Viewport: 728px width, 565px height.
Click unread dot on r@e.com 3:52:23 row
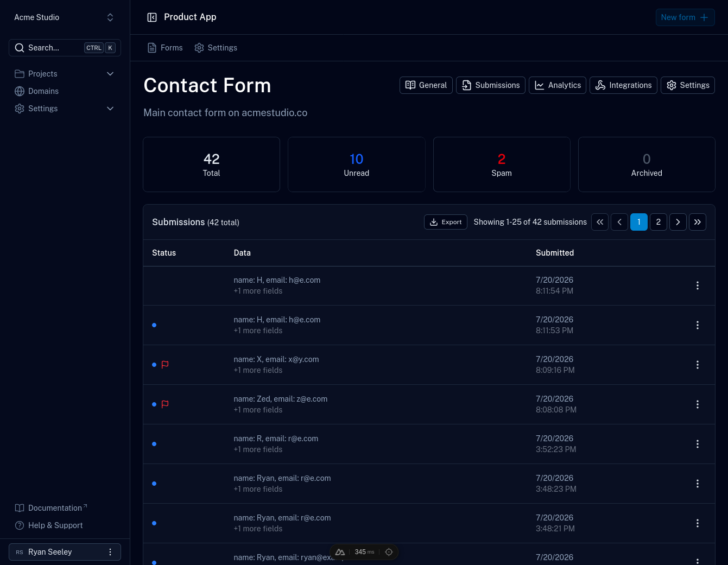coord(154,444)
